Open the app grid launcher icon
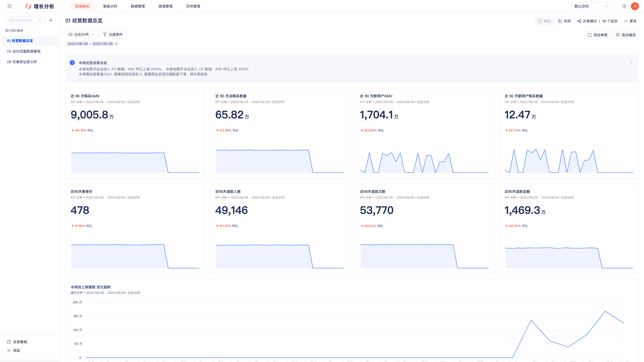Image resolution: width=644 pixels, height=362 pixels. (x=10, y=6)
